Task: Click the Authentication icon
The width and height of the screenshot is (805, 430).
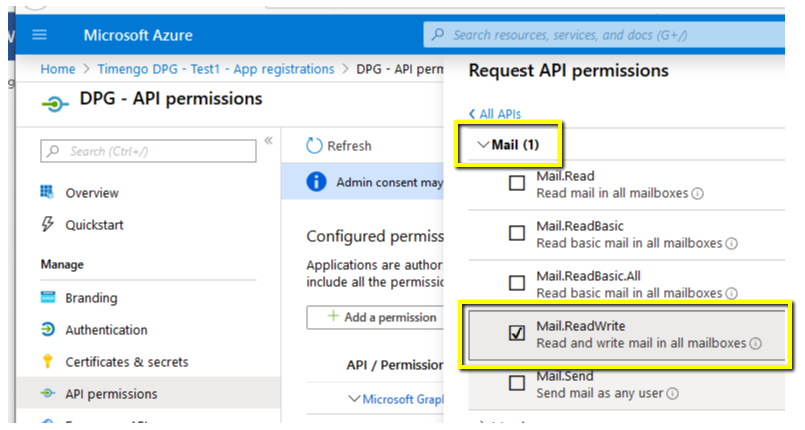Action: coord(47,330)
